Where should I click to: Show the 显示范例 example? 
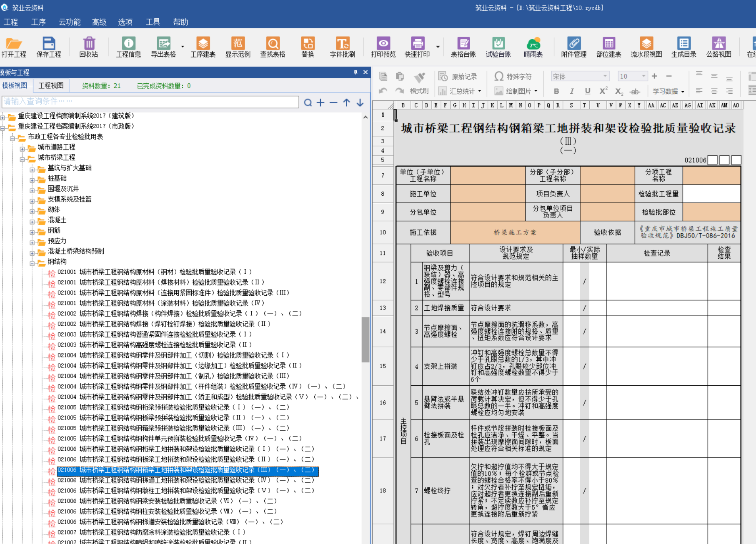(x=238, y=47)
